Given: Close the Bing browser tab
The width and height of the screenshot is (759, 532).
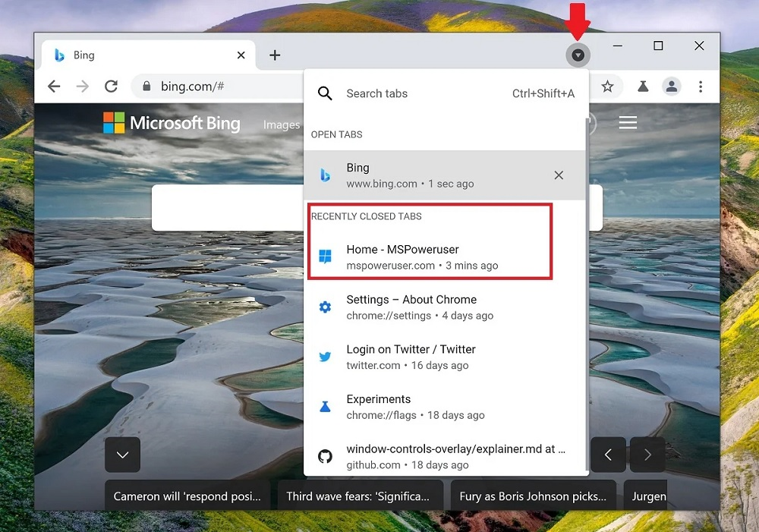Looking at the screenshot, I should tap(241, 55).
